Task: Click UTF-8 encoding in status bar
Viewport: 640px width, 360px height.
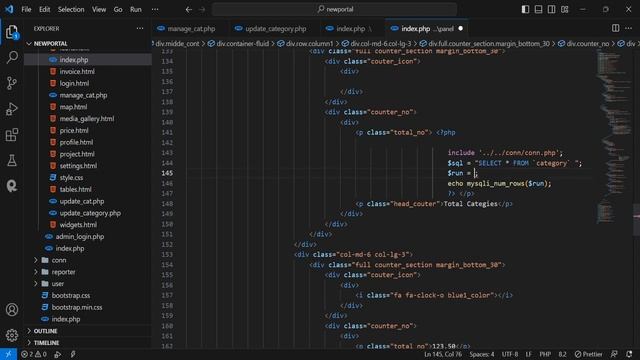Action: (510, 354)
